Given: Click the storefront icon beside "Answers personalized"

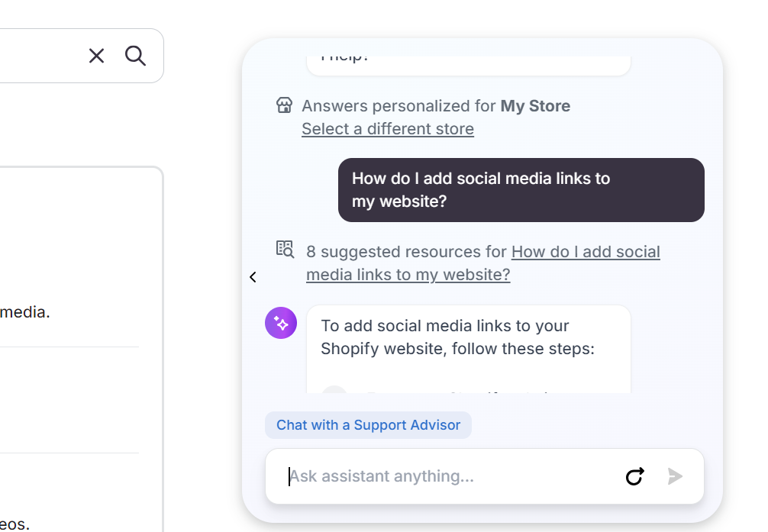Looking at the screenshot, I should pyautogui.click(x=284, y=105).
